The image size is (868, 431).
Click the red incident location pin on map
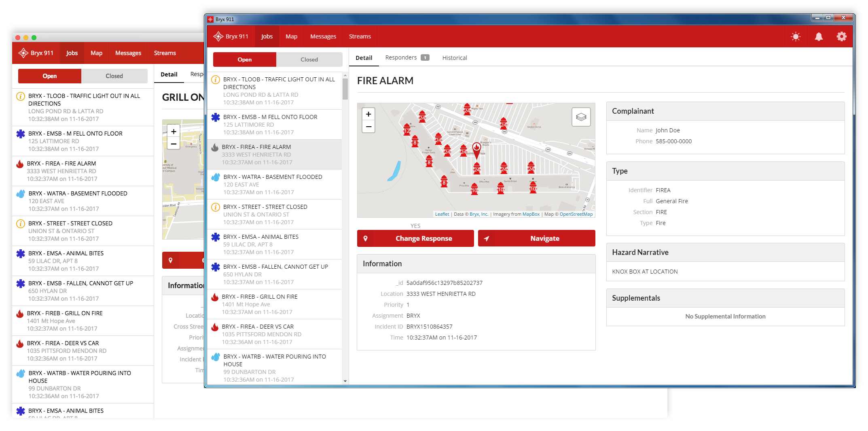(x=476, y=149)
